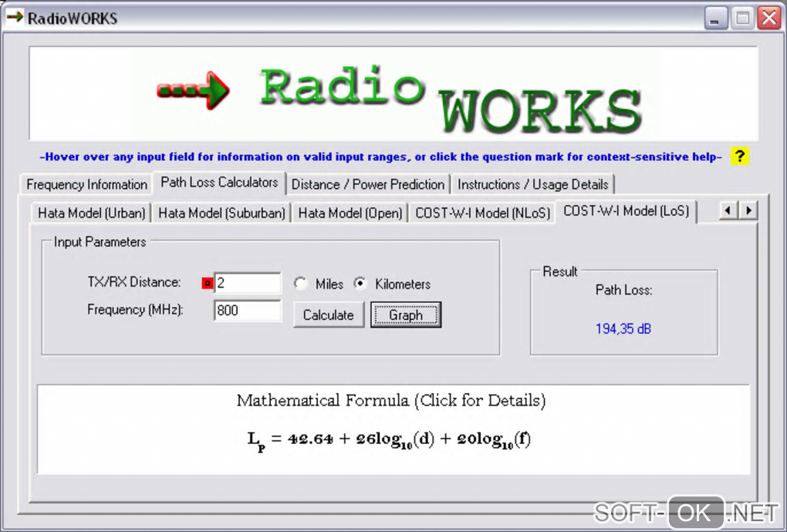Select the Hata Model (Urban) sub-tab
Image resolution: width=787 pixels, height=532 pixels.
91,213
